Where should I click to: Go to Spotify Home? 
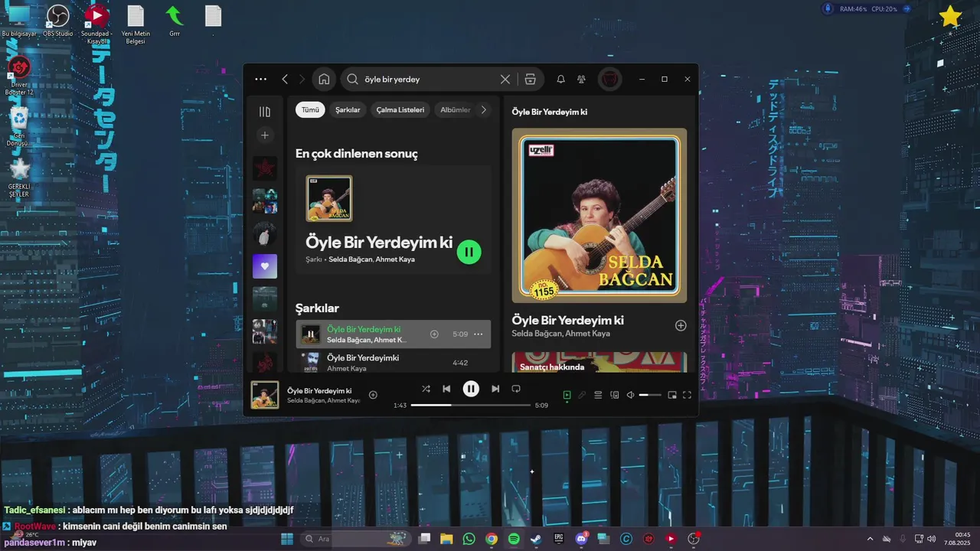coord(324,79)
